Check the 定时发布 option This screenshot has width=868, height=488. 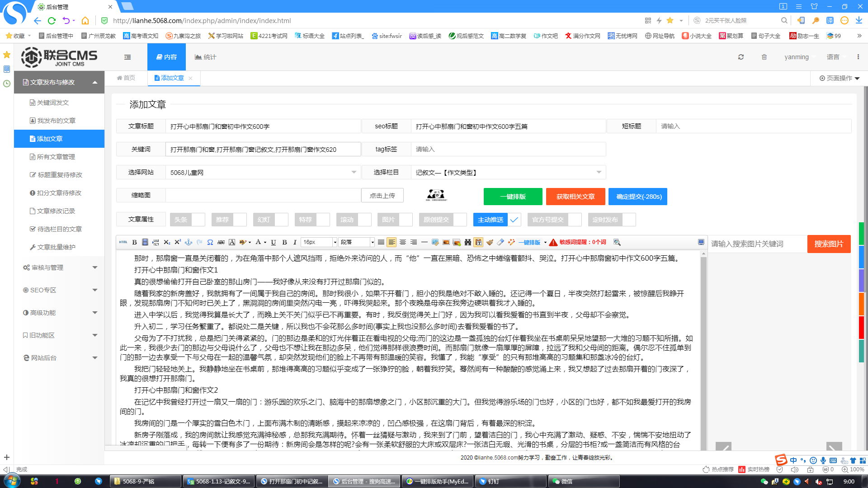click(x=628, y=220)
